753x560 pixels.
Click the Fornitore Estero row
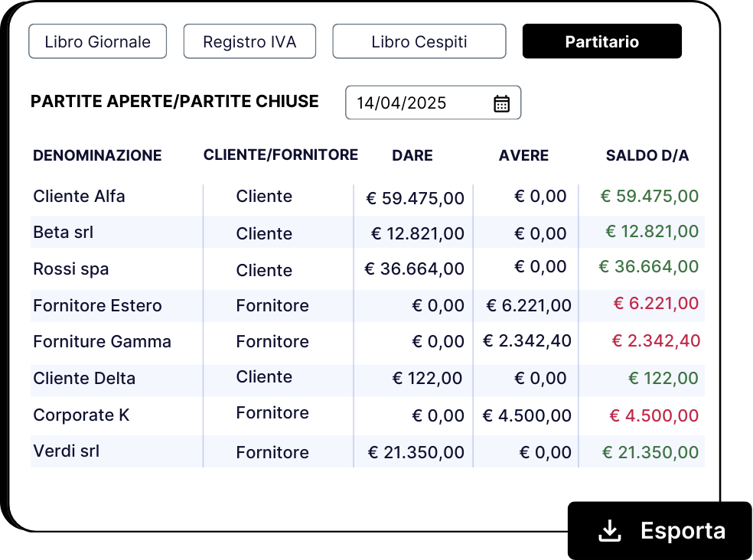coord(367,305)
